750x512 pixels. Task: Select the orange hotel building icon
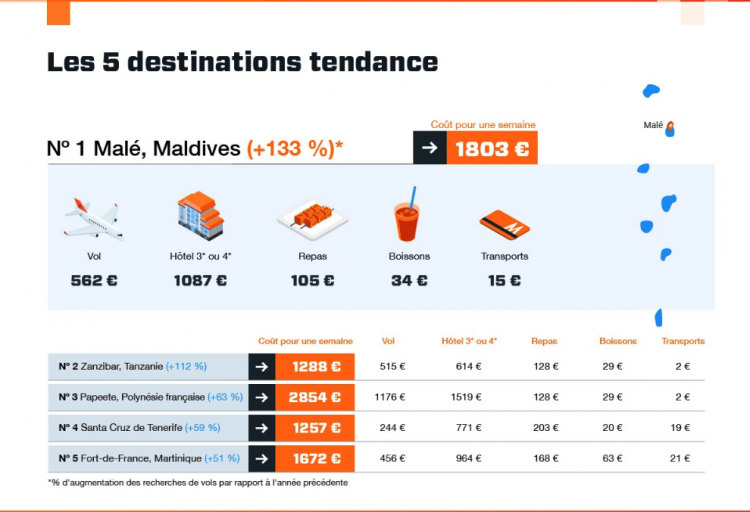(x=200, y=215)
